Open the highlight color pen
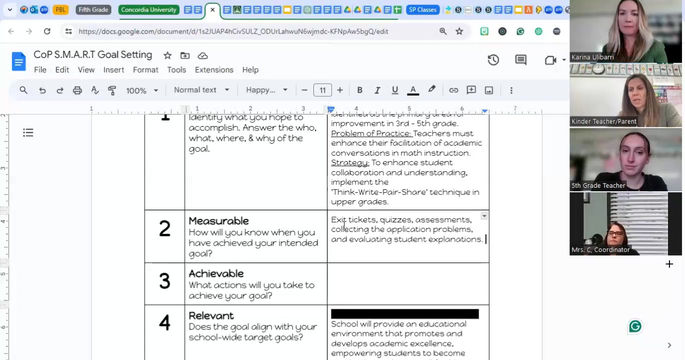Viewport: 685px width, 360px height. 432,90
